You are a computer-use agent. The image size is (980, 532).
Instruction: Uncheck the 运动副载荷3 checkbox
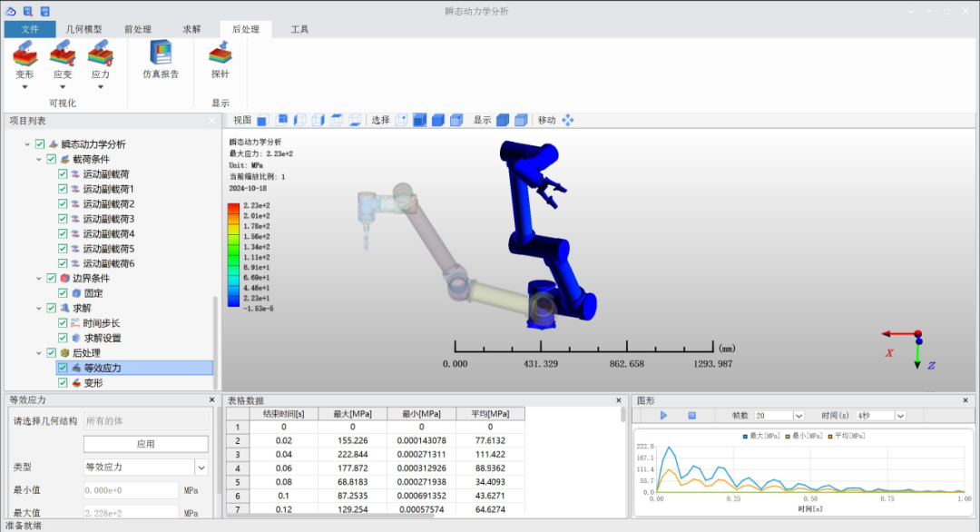click(x=63, y=219)
